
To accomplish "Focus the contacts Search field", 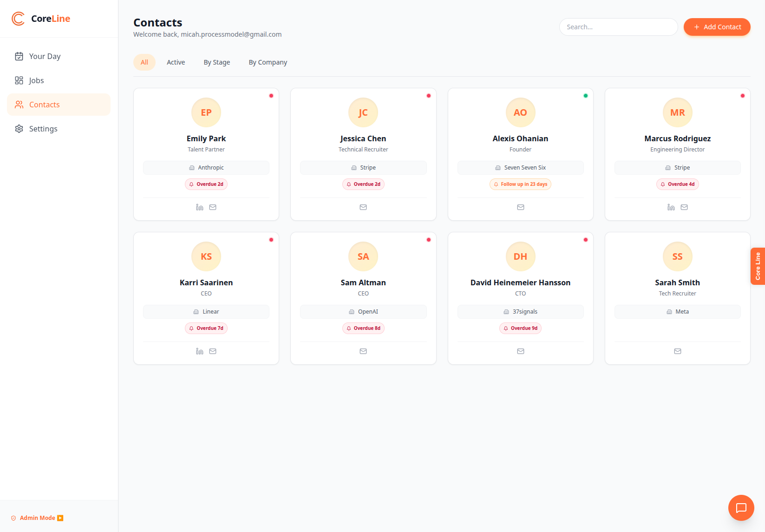I will point(618,27).
